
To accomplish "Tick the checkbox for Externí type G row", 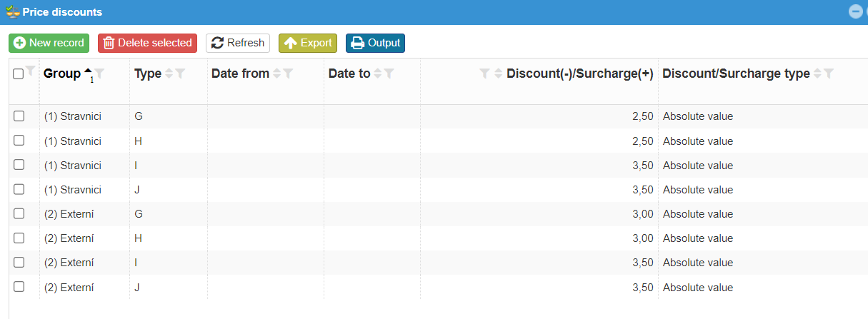I will 19,213.
